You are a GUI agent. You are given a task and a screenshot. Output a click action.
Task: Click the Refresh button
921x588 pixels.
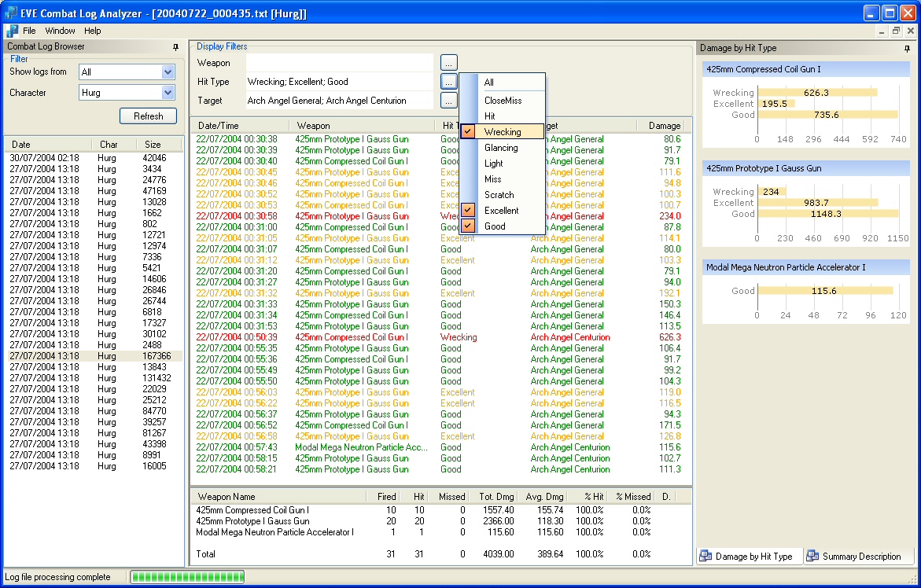(x=148, y=116)
